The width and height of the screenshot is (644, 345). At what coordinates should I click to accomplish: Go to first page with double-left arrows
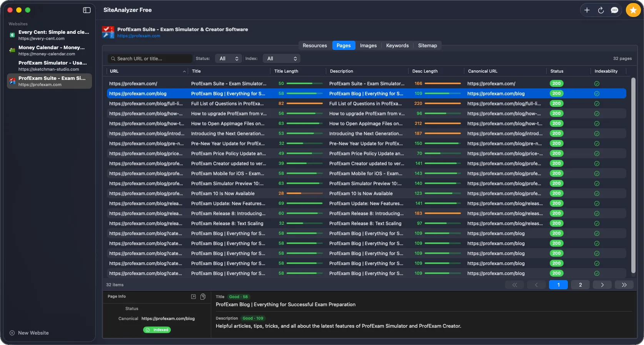tap(514, 285)
